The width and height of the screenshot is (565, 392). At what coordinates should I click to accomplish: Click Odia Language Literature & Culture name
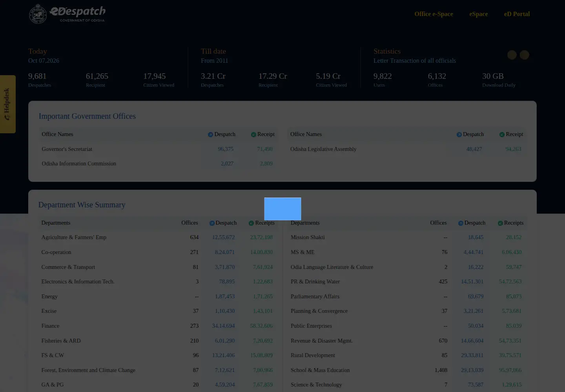(x=332, y=267)
